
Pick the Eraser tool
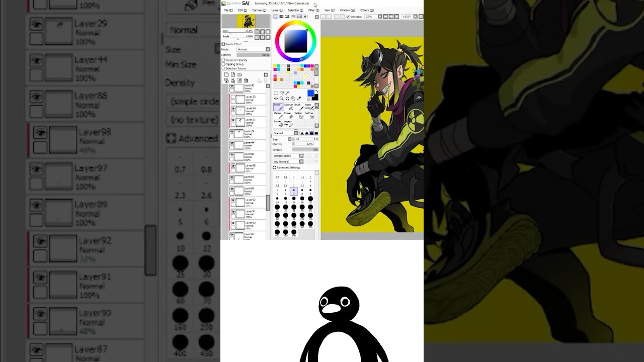pyautogui.click(x=289, y=115)
